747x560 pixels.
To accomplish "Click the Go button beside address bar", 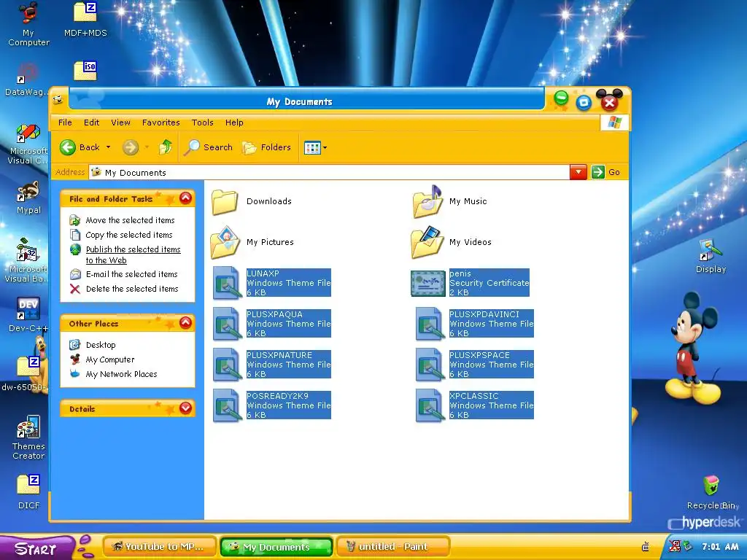I will tap(605, 172).
